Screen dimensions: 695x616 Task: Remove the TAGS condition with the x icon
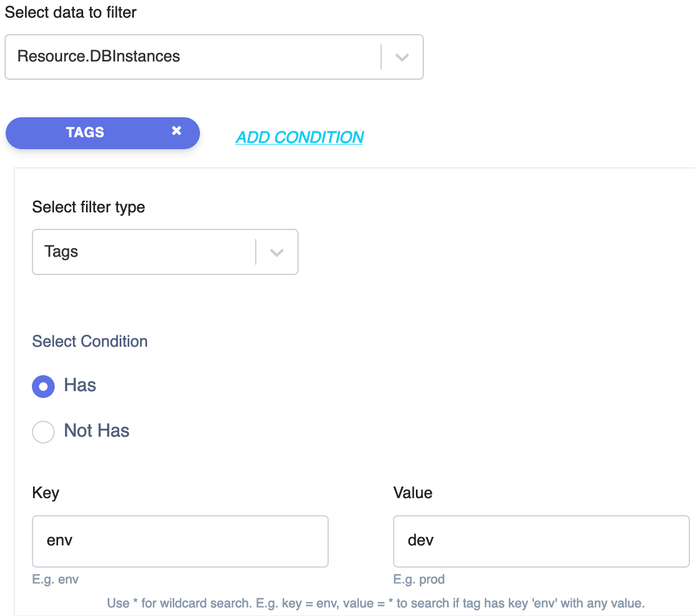pos(177,130)
